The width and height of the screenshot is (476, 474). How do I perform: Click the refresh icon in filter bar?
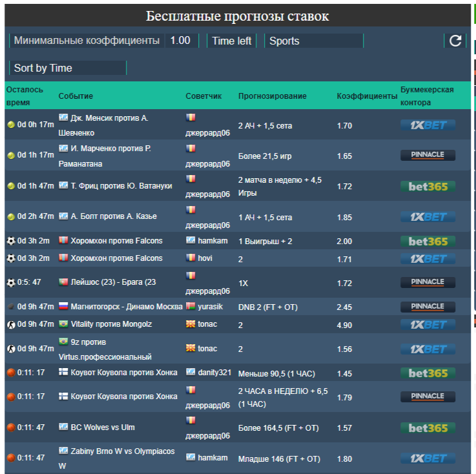click(x=455, y=41)
